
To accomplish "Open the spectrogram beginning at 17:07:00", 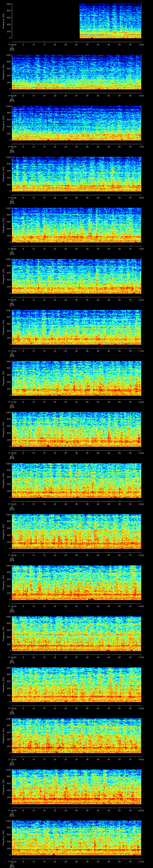I will (77, 174).
